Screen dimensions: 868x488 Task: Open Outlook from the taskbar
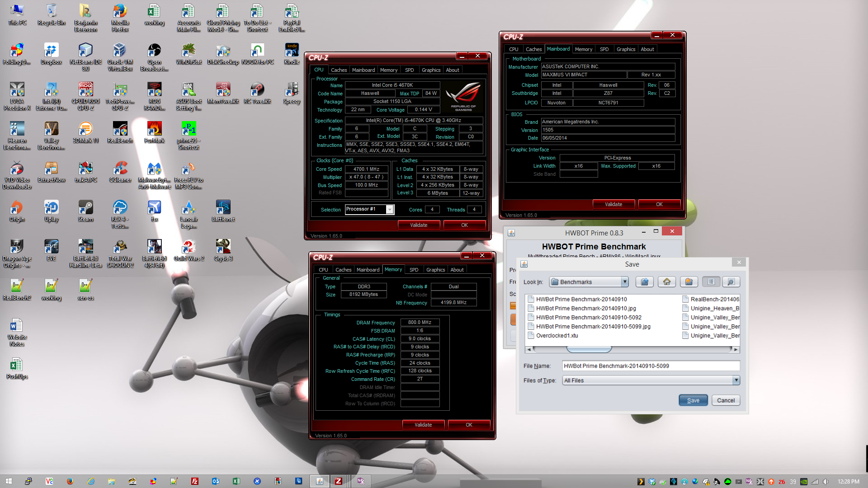(216, 481)
